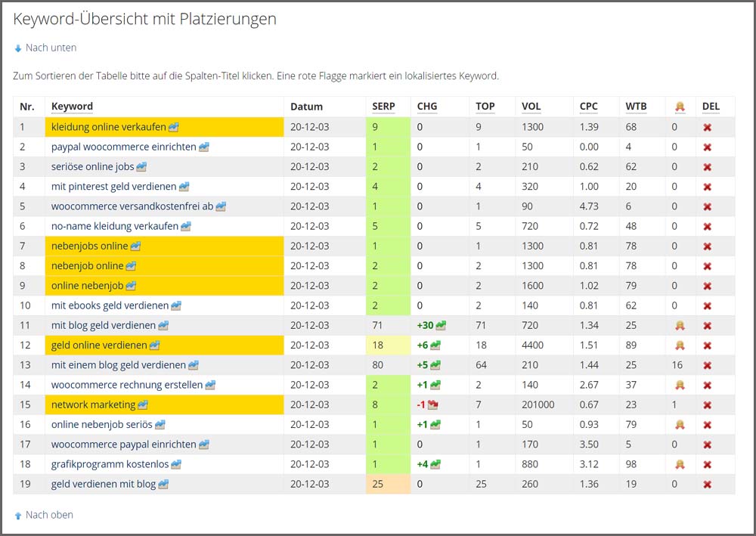Sort table by VOL column header

click(x=531, y=107)
